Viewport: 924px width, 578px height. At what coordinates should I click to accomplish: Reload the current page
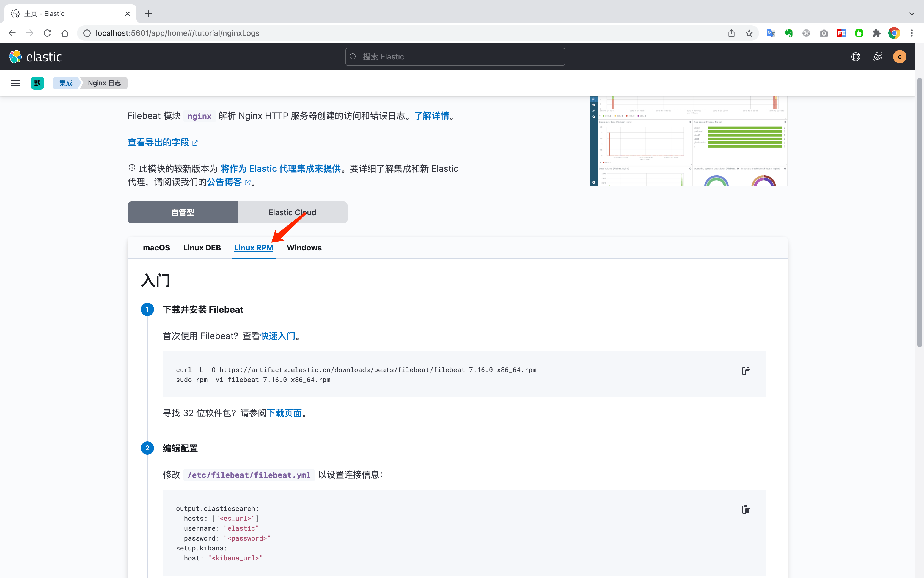point(47,33)
